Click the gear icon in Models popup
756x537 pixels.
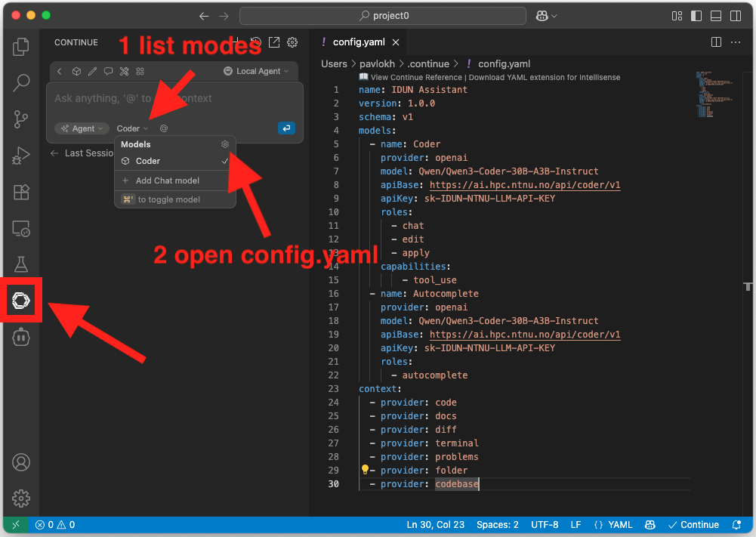point(224,144)
